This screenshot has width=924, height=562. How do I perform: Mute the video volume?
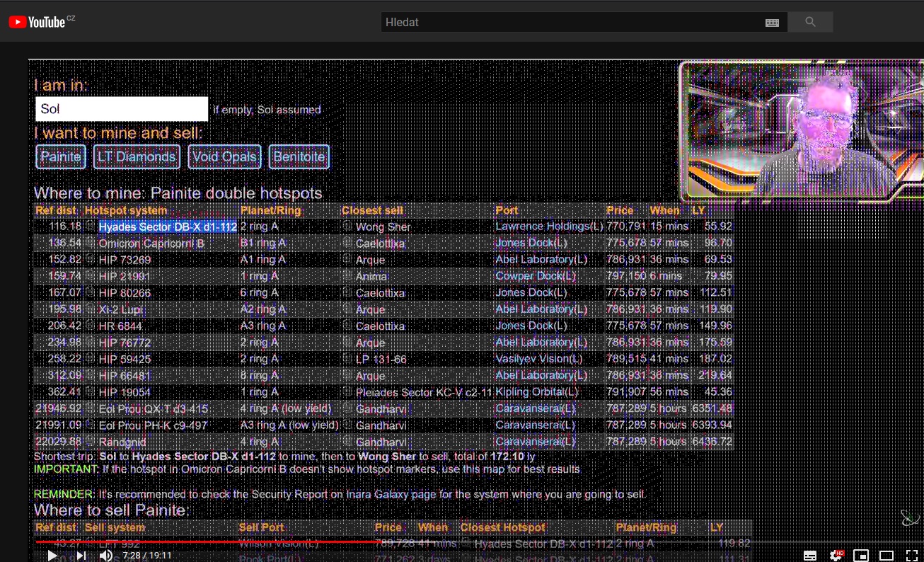tap(106, 556)
